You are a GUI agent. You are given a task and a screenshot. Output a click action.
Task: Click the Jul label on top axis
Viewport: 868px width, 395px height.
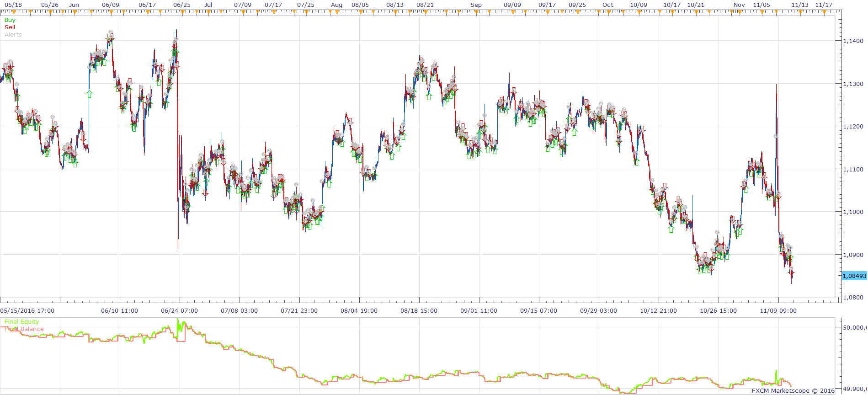(208, 5)
